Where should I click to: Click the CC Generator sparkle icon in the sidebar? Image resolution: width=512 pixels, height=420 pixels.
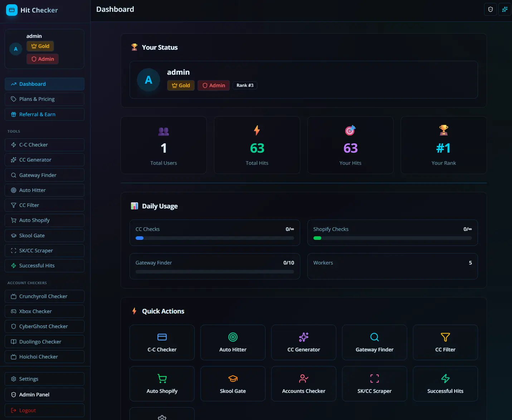click(x=14, y=160)
